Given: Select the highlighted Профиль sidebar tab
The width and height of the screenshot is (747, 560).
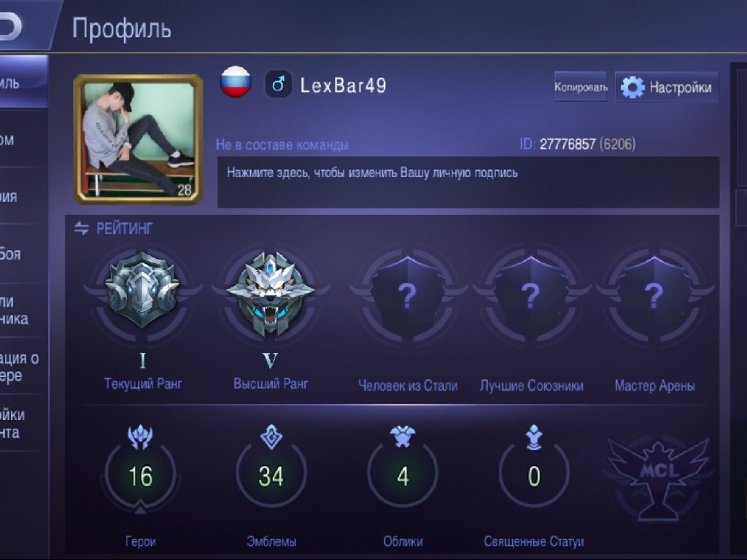Looking at the screenshot, I should tap(24, 82).
